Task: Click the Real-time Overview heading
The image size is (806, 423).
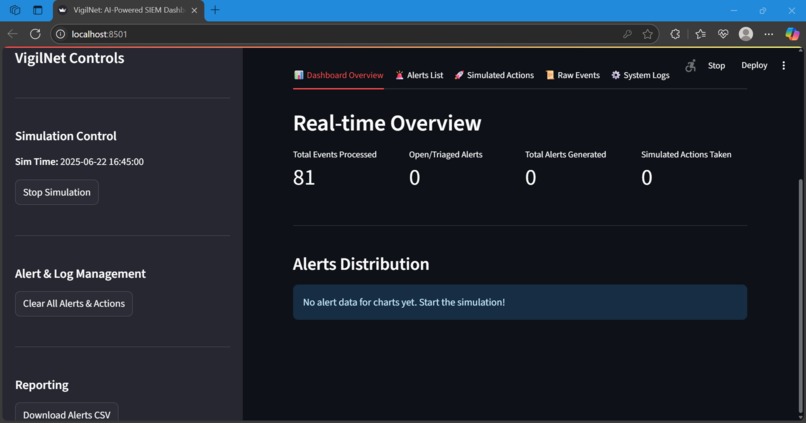Action: click(387, 123)
